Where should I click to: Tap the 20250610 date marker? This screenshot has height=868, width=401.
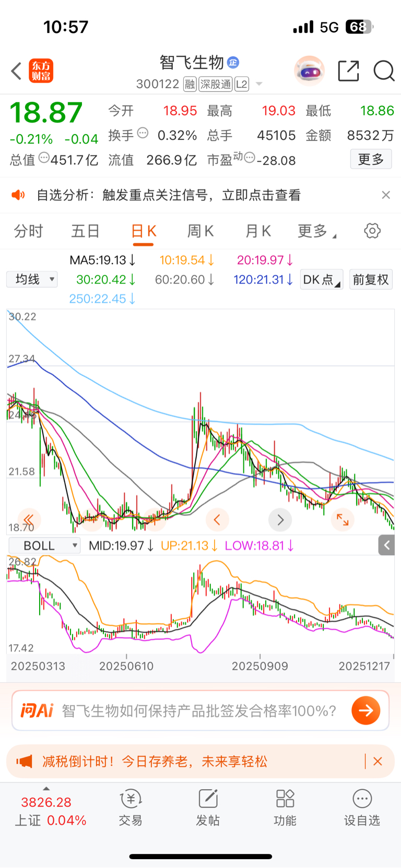point(126,666)
